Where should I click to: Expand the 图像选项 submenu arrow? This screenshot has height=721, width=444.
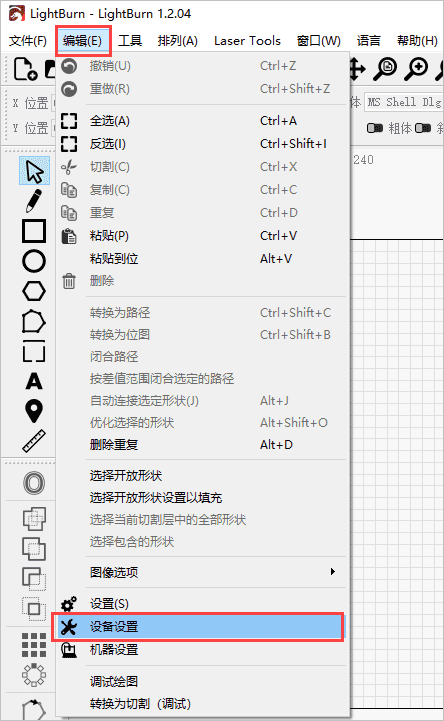tap(333, 572)
